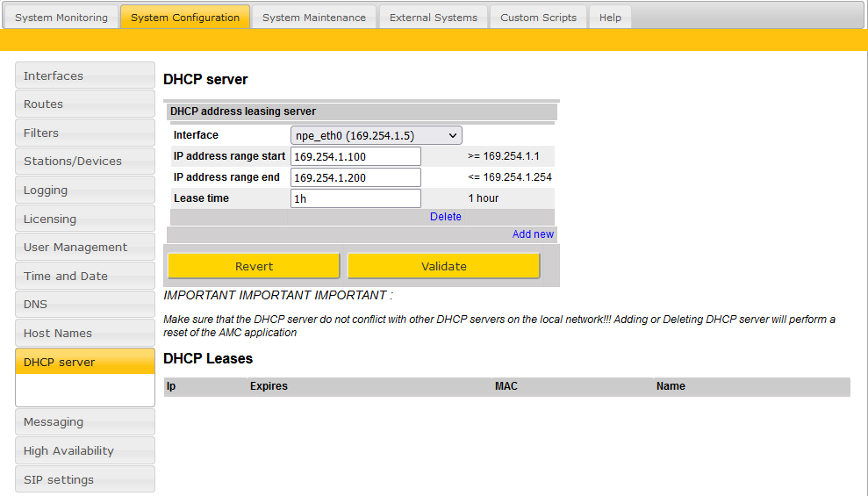This screenshot has width=868, height=496.
Task: Open the System Maintenance tab
Action: [314, 18]
